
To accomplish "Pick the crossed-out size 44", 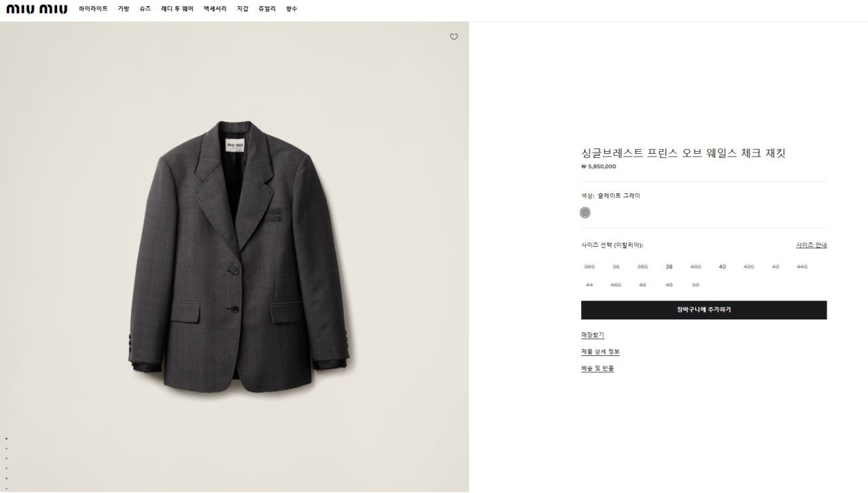I will [x=589, y=285].
